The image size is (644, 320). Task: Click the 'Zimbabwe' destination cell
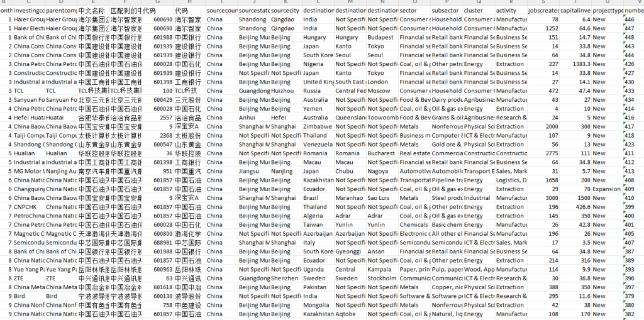(318, 127)
